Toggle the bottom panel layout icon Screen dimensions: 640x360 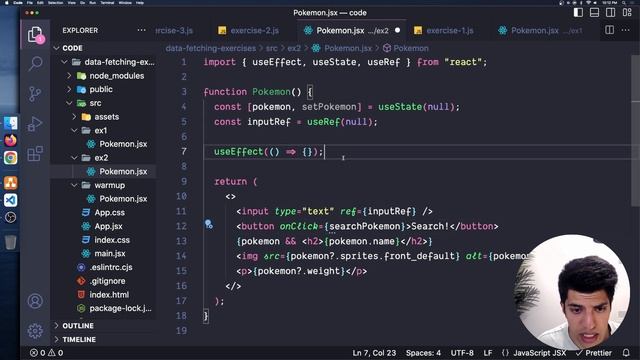tap(595, 13)
